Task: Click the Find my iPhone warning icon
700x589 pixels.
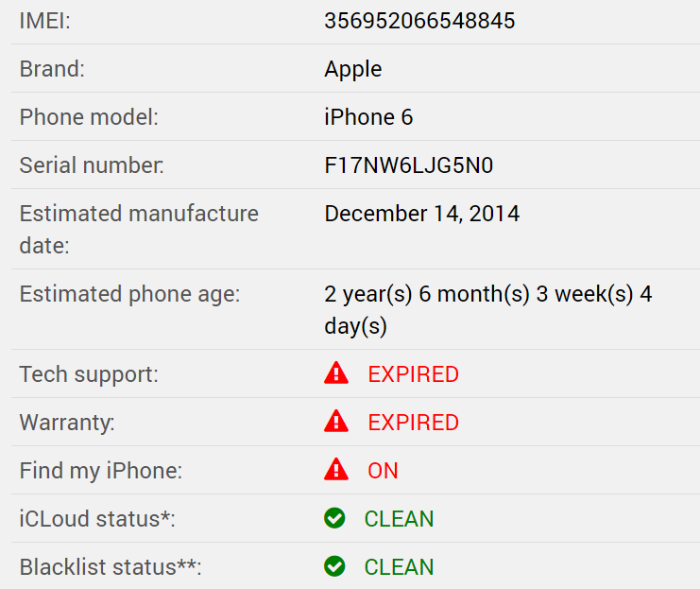Action: coord(336,469)
